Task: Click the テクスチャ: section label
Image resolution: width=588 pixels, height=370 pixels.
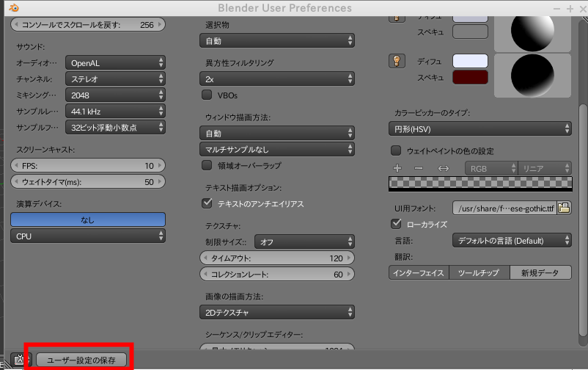Action: (x=223, y=226)
